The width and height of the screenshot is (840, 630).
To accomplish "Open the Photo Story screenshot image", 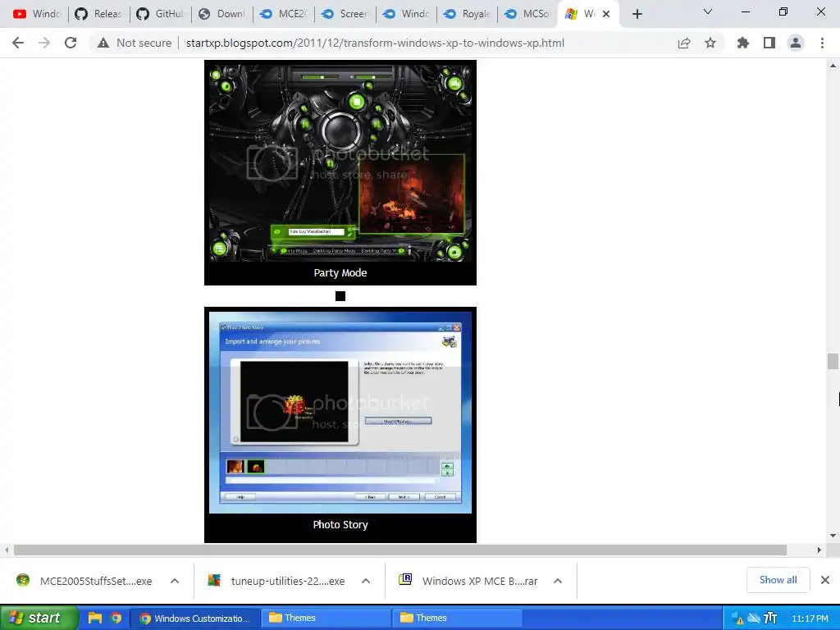I will tap(340, 413).
